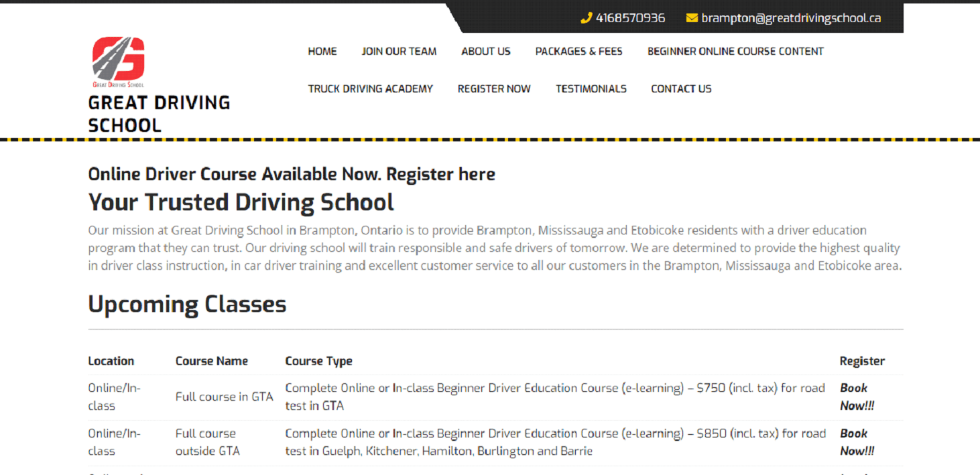Screen dimensions: 980x475
Task: Click the 'Upcoming Classes' heading
Action: coord(187,305)
